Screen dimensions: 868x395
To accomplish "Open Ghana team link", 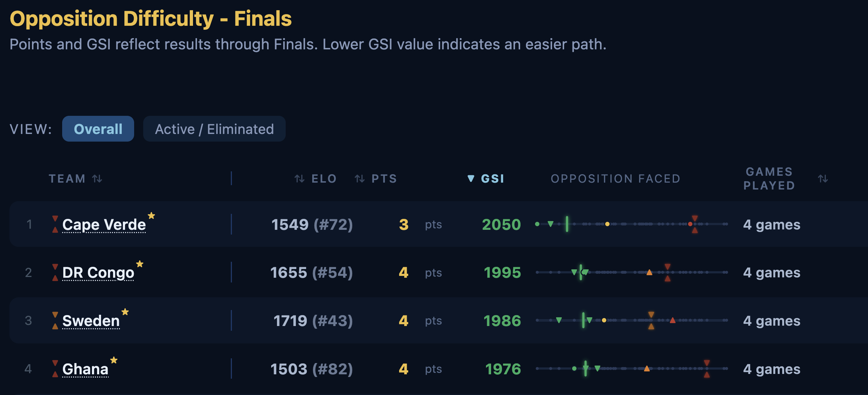I will click(85, 369).
